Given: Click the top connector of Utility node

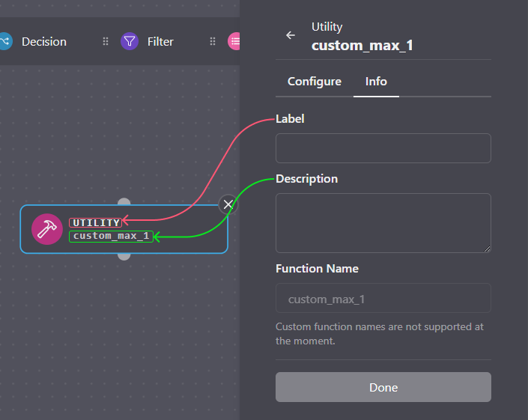Looking at the screenshot, I should click(124, 201).
